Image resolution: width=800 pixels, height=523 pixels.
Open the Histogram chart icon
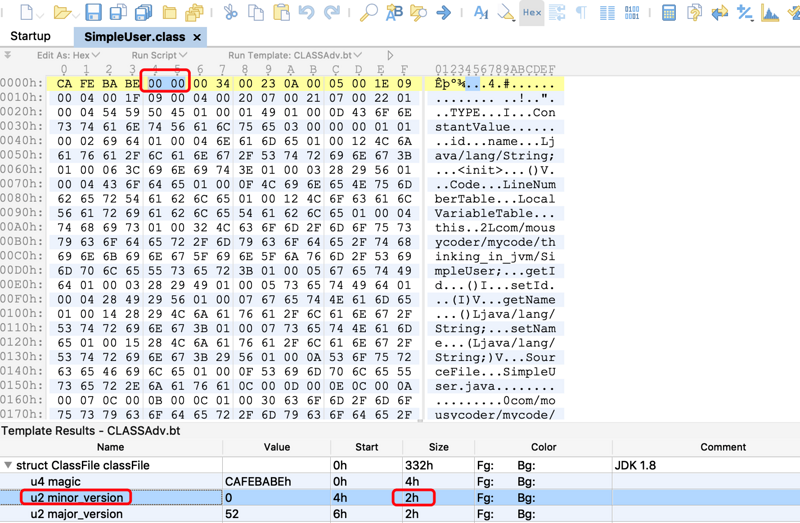pyautogui.click(x=770, y=12)
